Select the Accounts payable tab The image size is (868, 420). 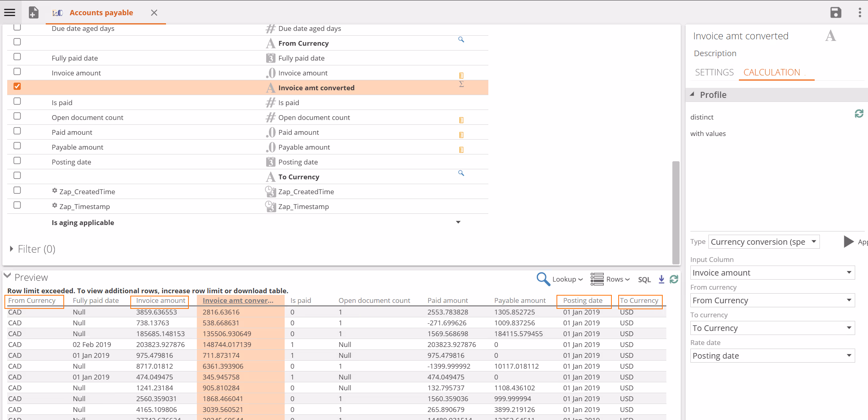pyautogui.click(x=101, y=12)
